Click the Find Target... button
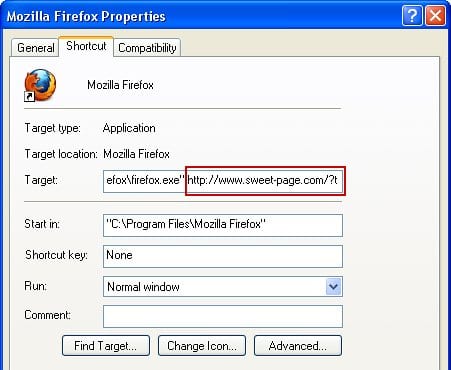 coord(106,346)
